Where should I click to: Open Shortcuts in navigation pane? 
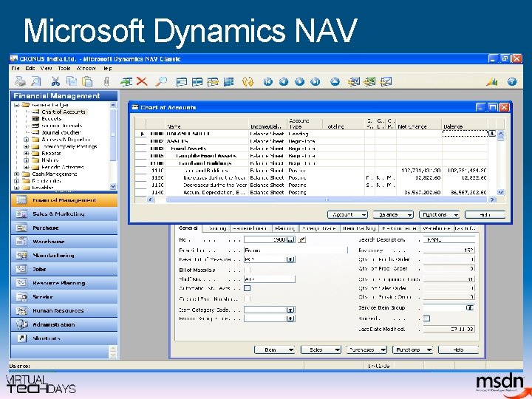[64, 338]
